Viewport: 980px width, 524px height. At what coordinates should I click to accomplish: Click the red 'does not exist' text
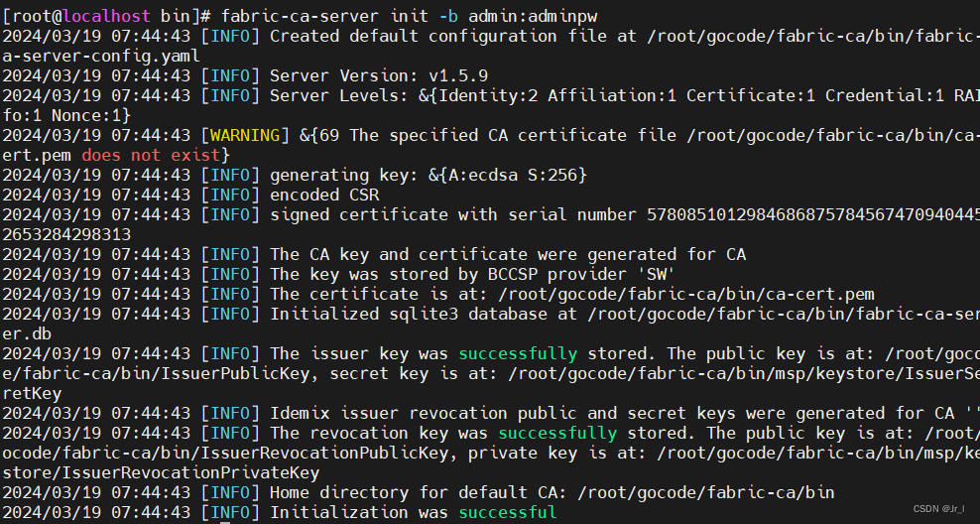[151, 155]
